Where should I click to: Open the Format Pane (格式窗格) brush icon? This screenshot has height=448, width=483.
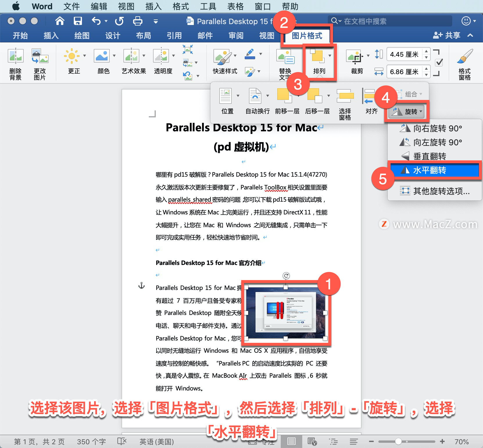(465, 56)
